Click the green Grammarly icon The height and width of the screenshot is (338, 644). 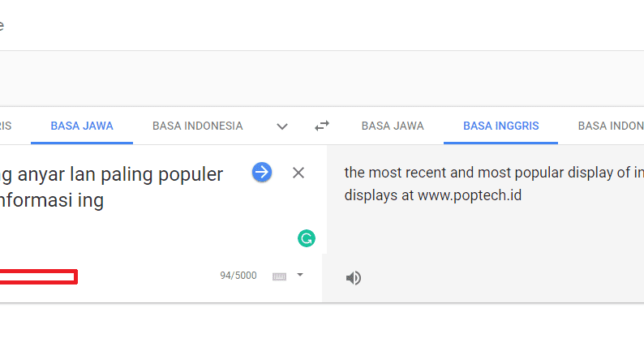click(306, 238)
